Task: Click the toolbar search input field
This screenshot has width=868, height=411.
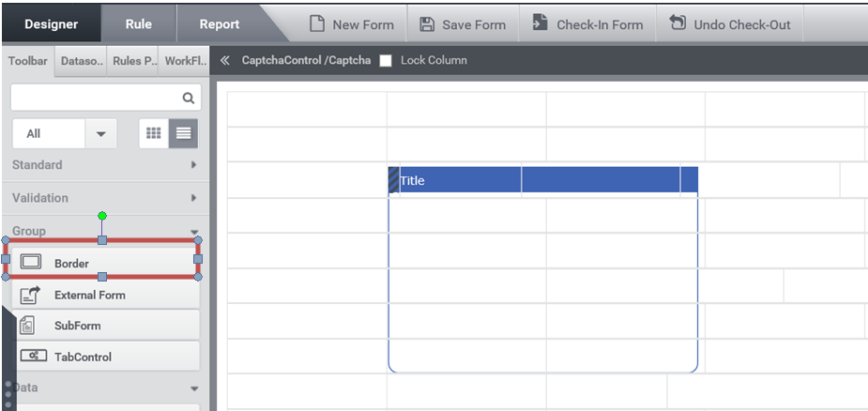Action: (97, 98)
